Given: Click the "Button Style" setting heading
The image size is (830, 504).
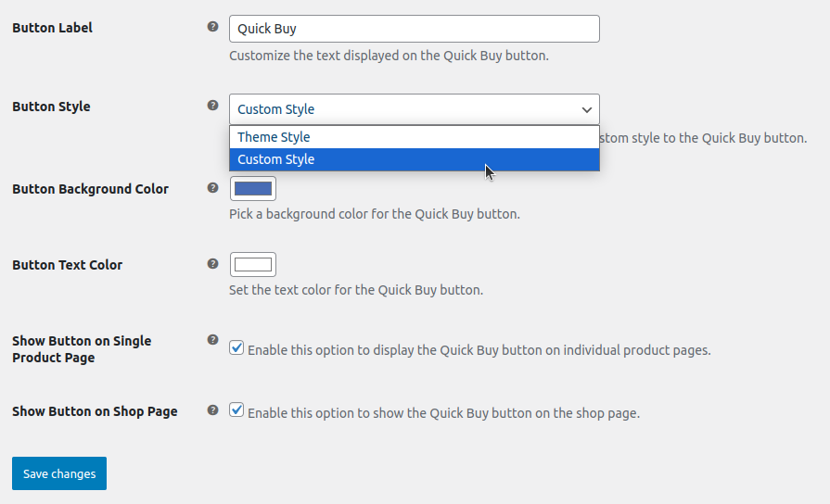Looking at the screenshot, I should pyautogui.click(x=51, y=107).
